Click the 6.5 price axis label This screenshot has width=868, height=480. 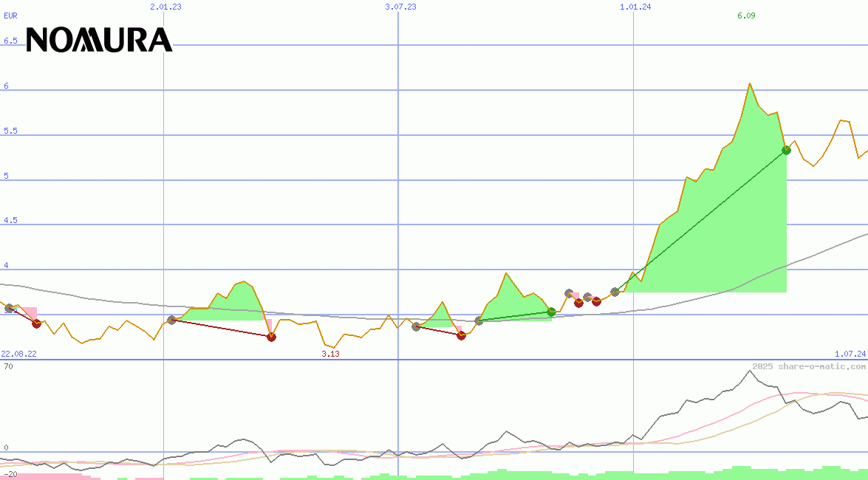[10, 41]
